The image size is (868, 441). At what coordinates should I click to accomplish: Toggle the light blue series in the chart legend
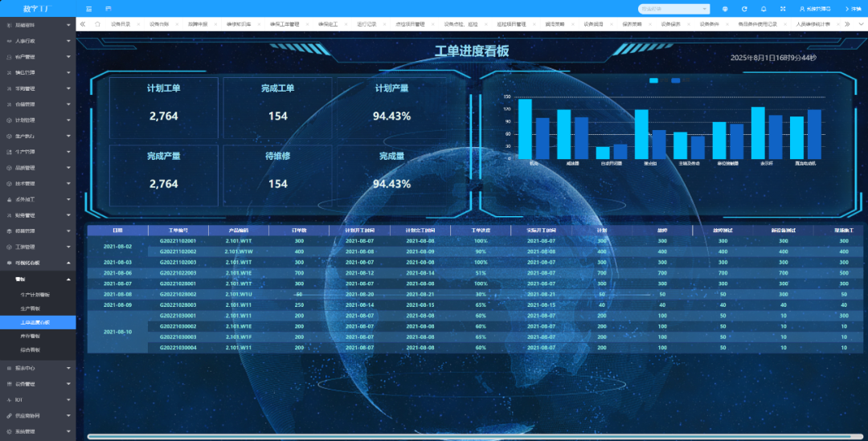[653, 81]
